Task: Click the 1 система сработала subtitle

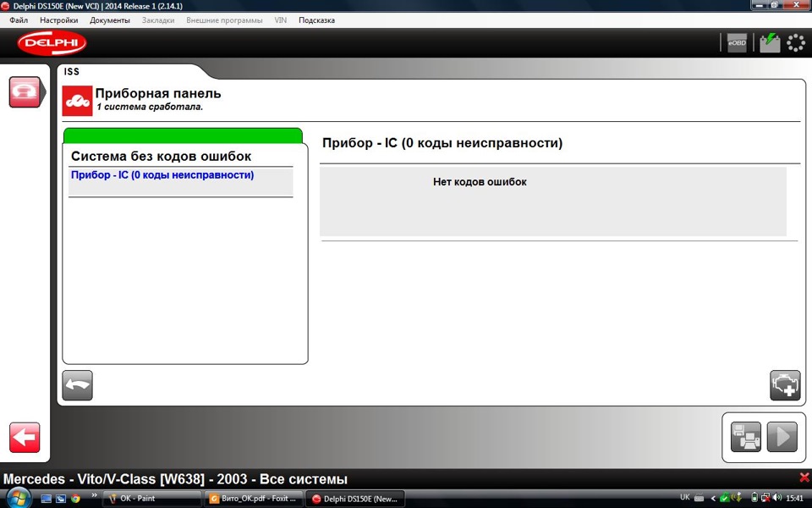Action: [x=150, y=107]
